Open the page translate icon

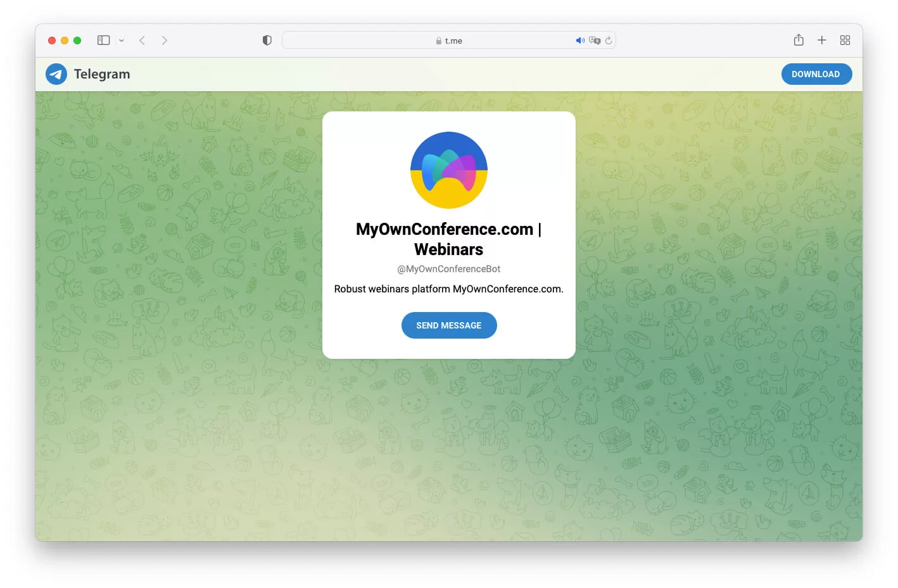pyautogui.click(x=594, y=41)
